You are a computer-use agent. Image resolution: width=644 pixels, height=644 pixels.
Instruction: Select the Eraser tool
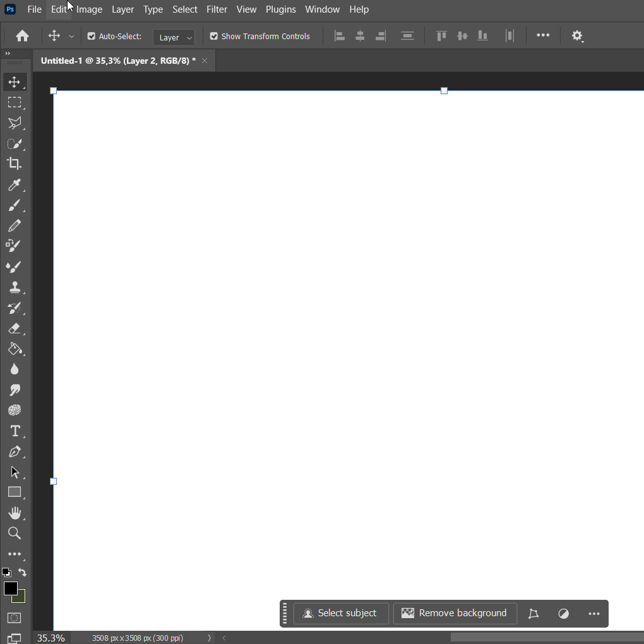coord(15,328)
